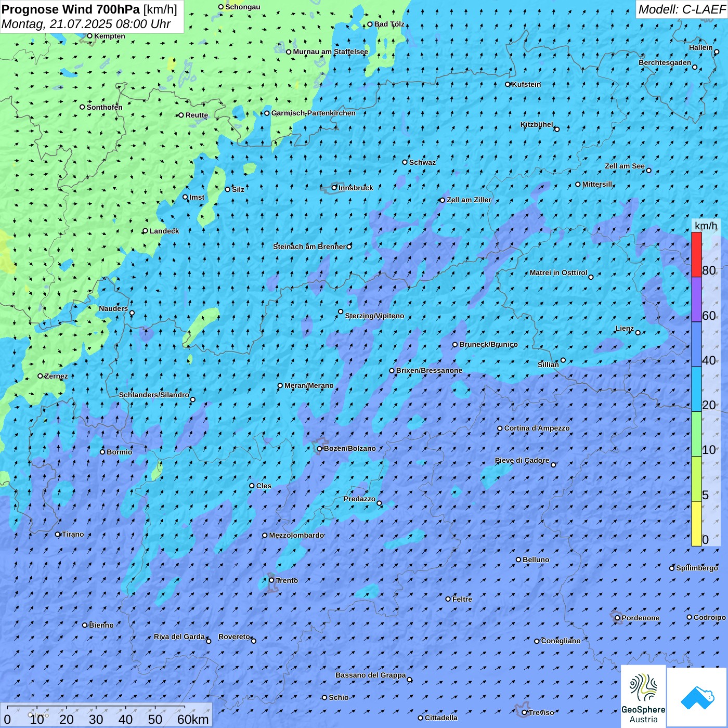Click the Sterzing/Vipiteno marker
The width and height of the screenshot is (728, 728).
click(341, 312)
